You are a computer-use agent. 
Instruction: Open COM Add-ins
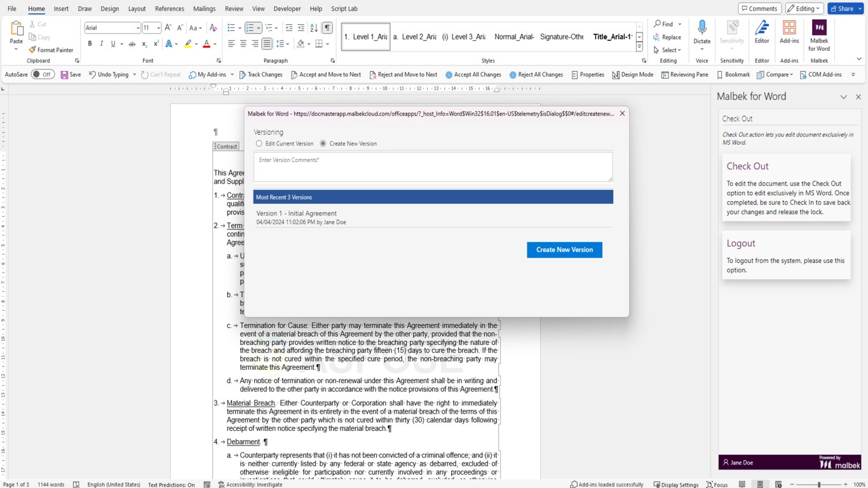click(821, 75)
